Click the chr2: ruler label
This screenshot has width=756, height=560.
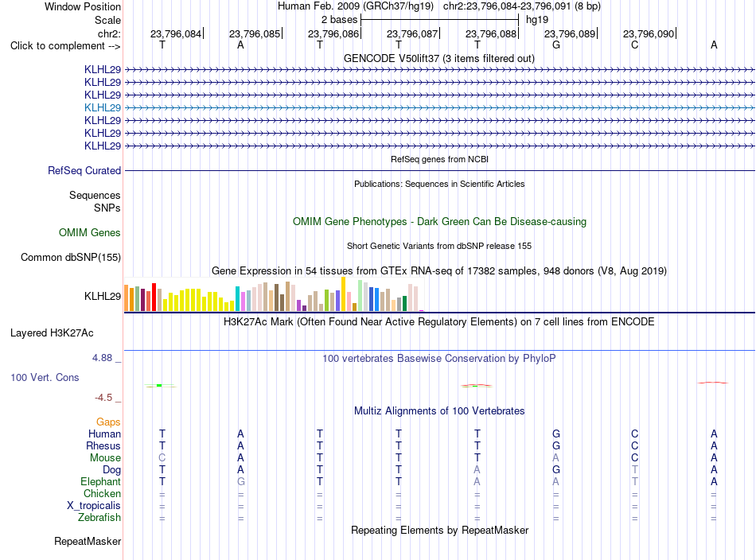click(109, 33)
